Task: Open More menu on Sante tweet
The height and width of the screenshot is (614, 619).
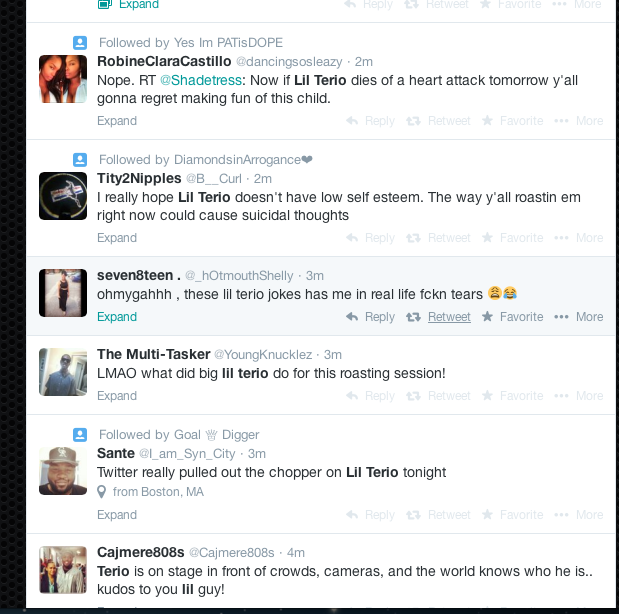Action: pos(579,514)
